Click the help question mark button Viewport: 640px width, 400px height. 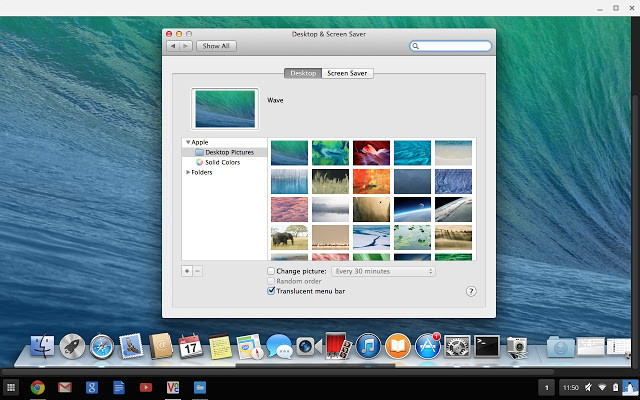pos(471,291)
